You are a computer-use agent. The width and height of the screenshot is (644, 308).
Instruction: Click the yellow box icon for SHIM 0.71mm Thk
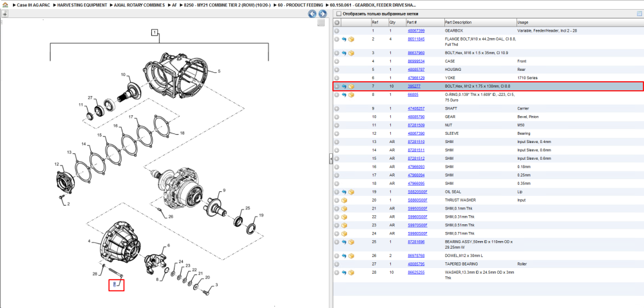pos(344,233)
